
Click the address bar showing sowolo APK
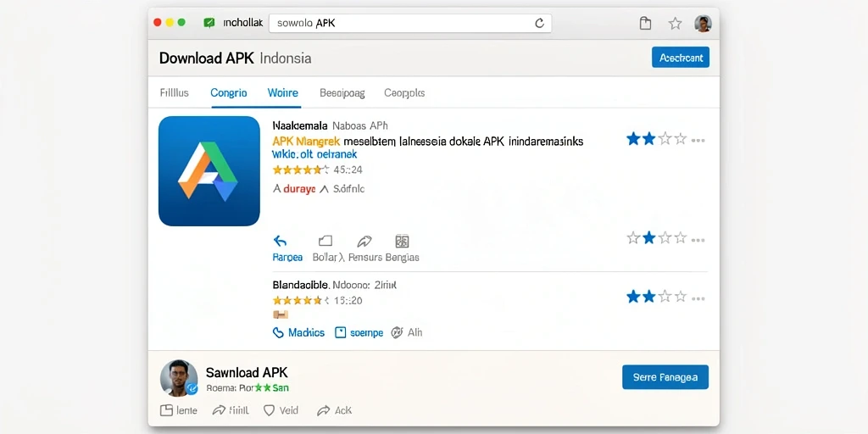(x=410, y=23)
